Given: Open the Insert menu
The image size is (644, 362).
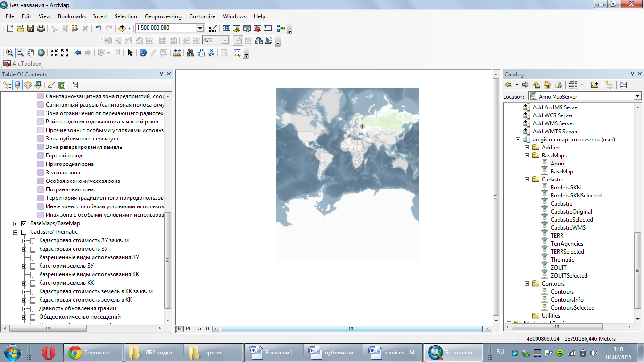Looking at the screenshot, I should click(100, 16).
